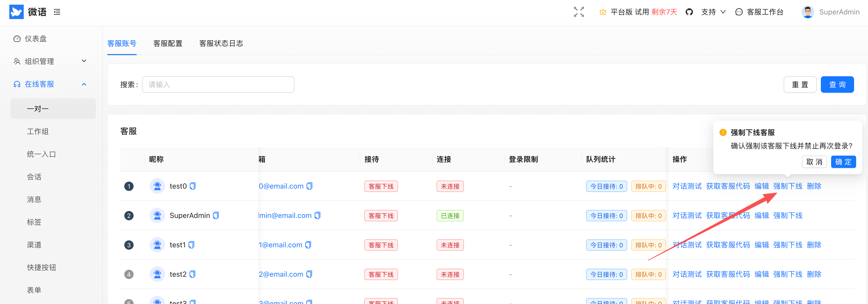Copy test1 nickname icon
This screenshot has width=868, height=304.
point(191,245)
